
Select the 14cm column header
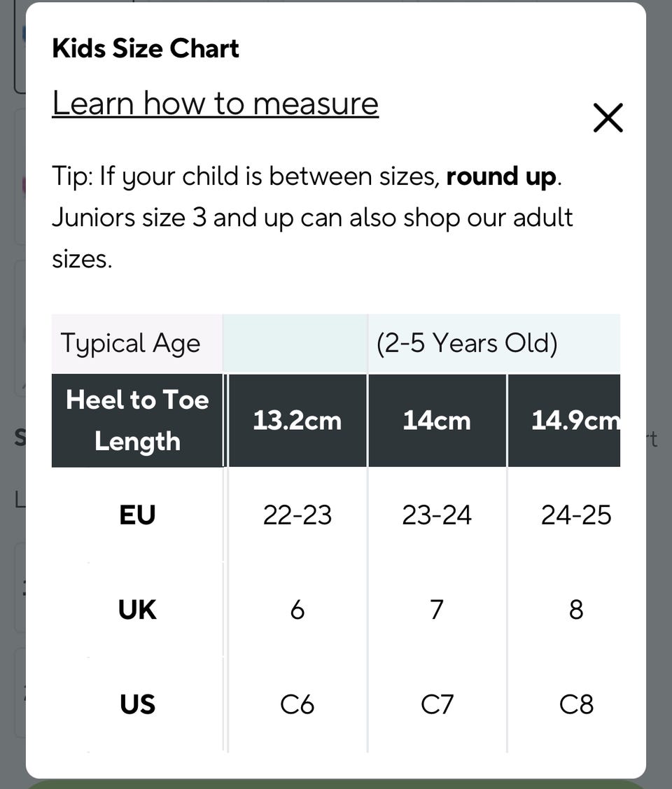(x=437, y=420)
